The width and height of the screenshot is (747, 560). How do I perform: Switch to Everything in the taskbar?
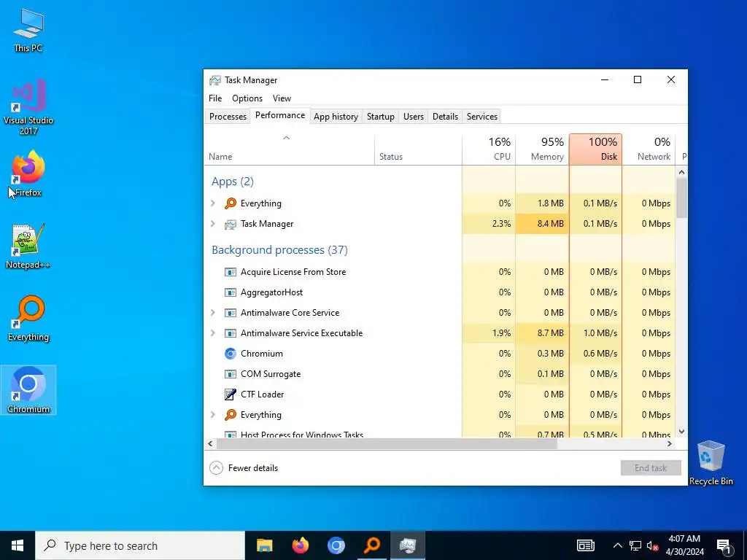[372, 545]
